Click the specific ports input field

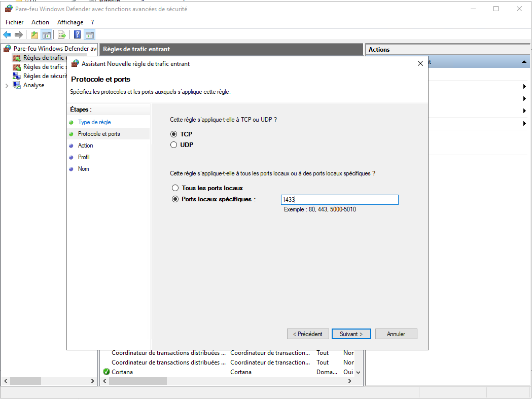(339, 200)
